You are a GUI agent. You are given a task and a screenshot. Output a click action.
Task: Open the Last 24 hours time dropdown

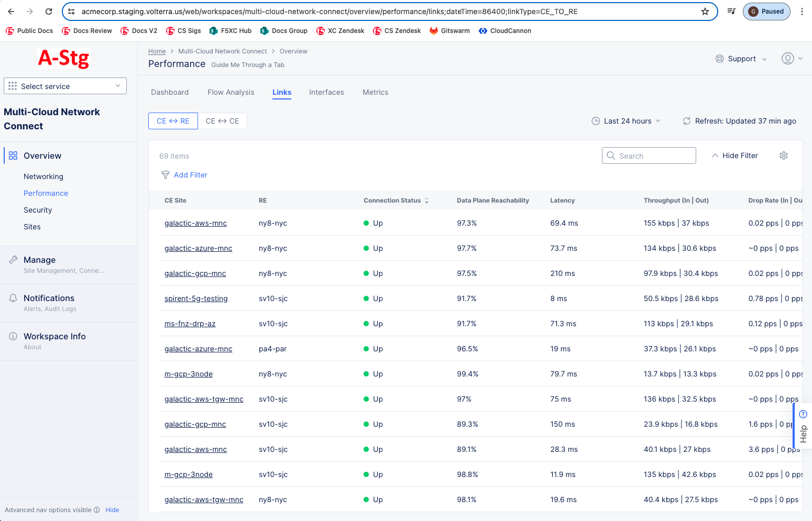point(626,121)
